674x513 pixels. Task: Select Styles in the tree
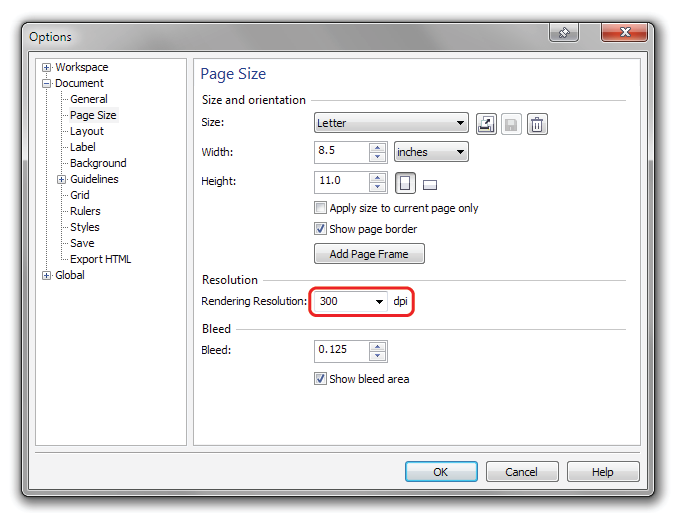(x=85, y=227)
